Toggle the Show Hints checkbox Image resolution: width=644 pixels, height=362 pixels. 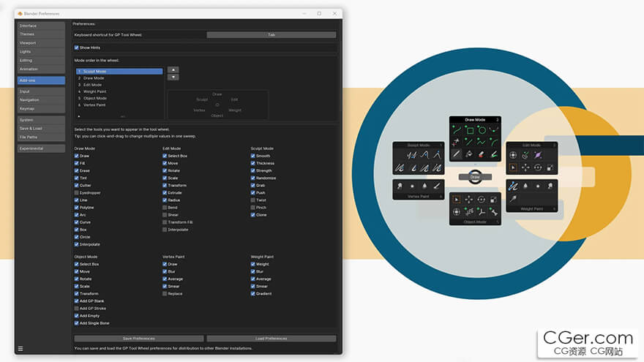click(x=76, y=48)
